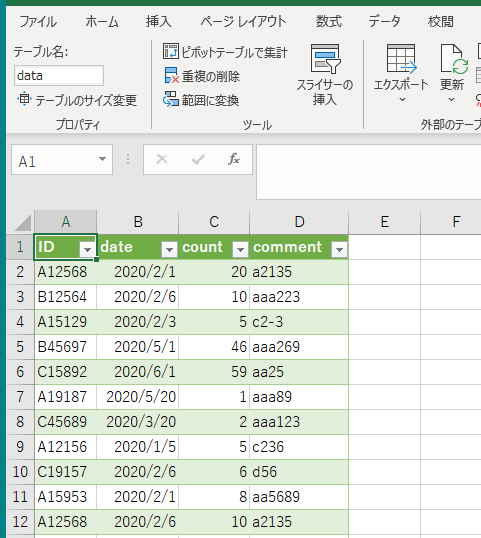Click the export table icon

point(401,58)
